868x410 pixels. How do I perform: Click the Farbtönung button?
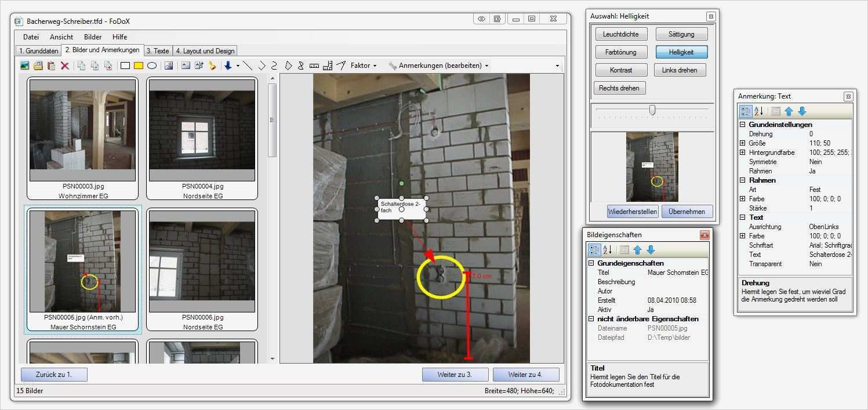pyautogui.click(x=620, y=52)
